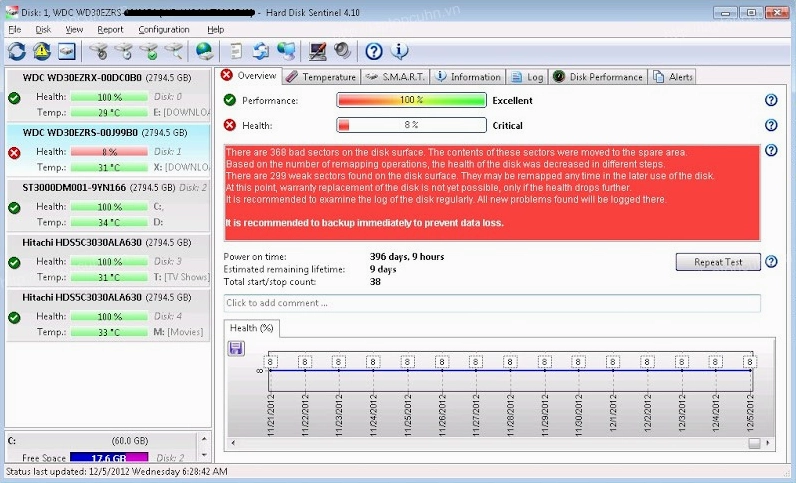Image resolution: width=796 pixels, height=483 pixels.
Task: Click the laptop with pen configuration icon
Action: pos(318,51)
